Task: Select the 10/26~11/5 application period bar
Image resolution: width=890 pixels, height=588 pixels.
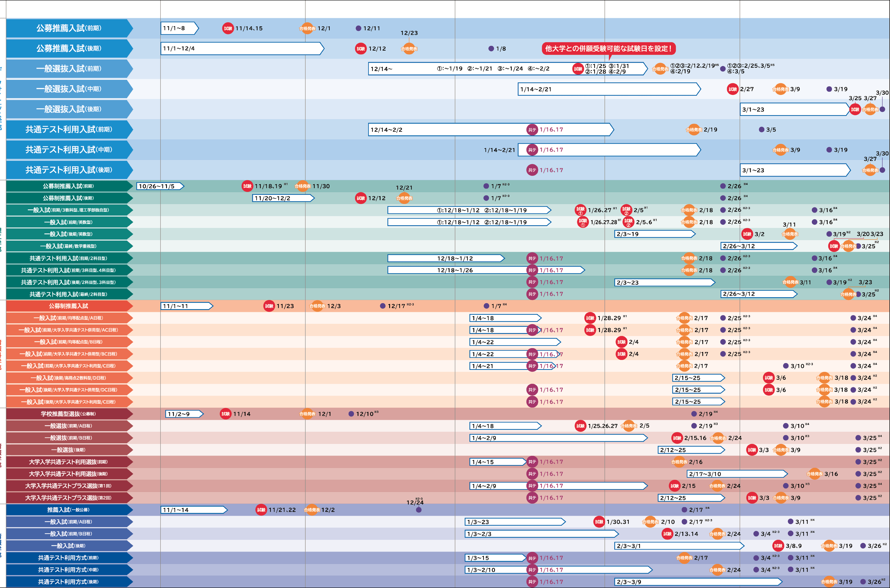Action: coord(160,186)
